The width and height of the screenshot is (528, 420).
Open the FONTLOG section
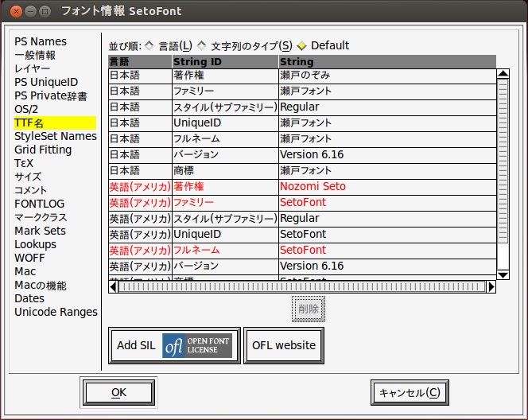[40, 204]
